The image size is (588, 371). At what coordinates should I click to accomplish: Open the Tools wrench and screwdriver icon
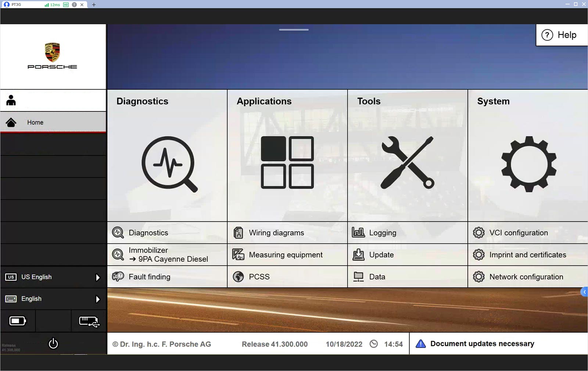pos(407,163)
